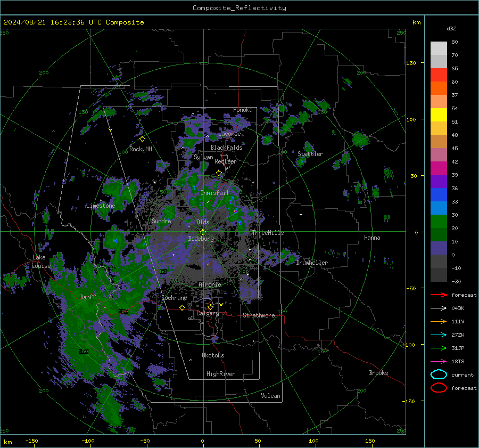The image size is (479, 448).
Task: Click the current legend label
Action: pyautogui.click(x=462, y=374)
